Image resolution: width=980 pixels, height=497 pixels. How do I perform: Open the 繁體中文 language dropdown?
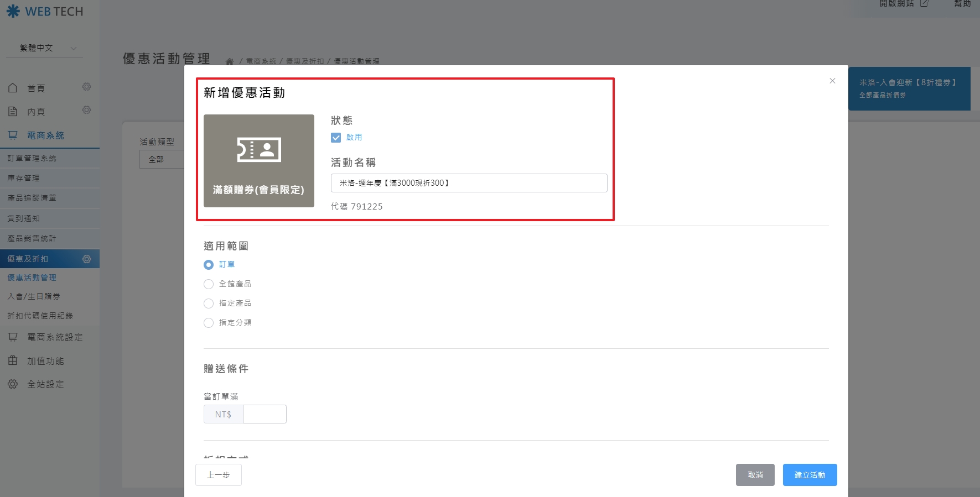click(x=44, y=48)
